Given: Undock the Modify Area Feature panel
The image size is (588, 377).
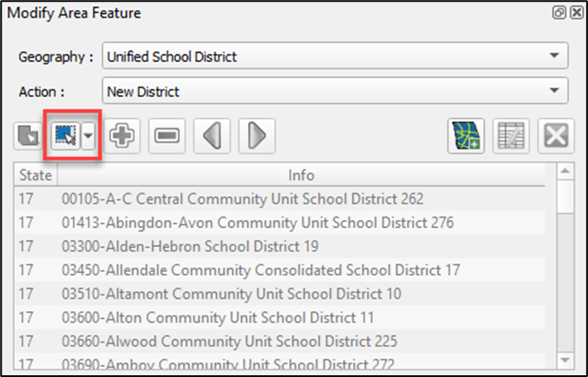Looking at the screenshot, I should 560,13.
